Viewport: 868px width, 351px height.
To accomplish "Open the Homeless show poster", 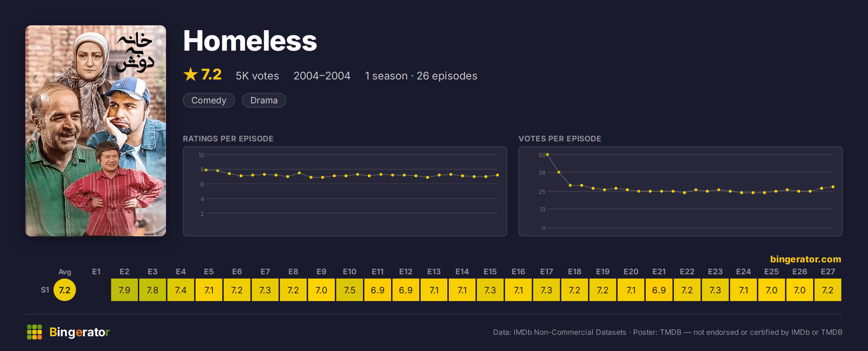I will coord(96,131).
